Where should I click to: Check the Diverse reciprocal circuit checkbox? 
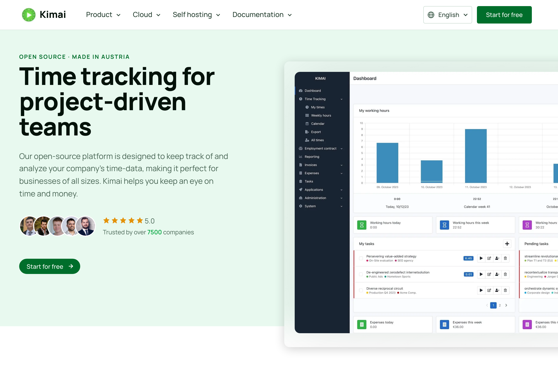(x=361, y=290)
